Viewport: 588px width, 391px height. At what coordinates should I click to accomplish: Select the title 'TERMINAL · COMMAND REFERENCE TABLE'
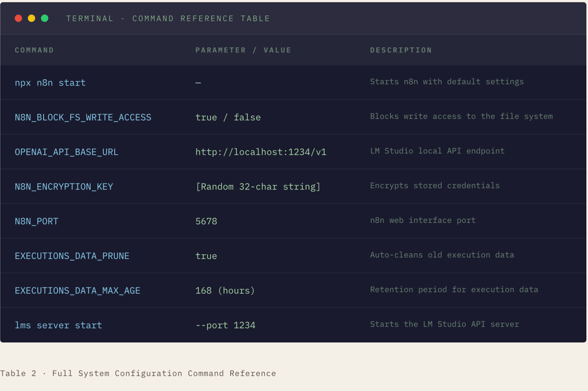(x=168, y=18)
